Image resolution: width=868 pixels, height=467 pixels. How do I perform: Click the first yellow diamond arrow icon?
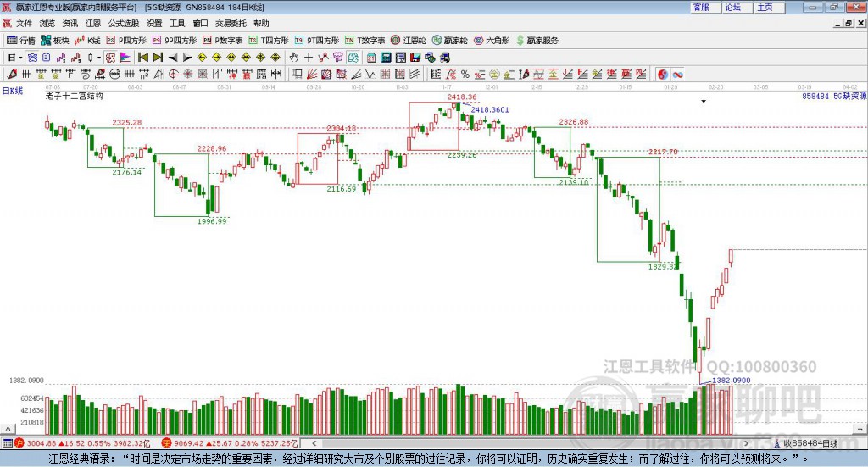pos(202,58)
